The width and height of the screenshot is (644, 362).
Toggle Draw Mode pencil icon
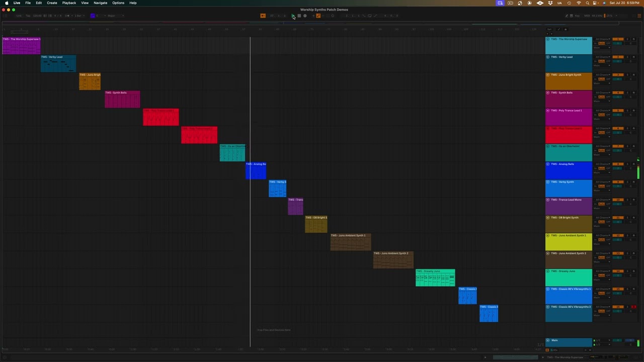tap(567, 16)
